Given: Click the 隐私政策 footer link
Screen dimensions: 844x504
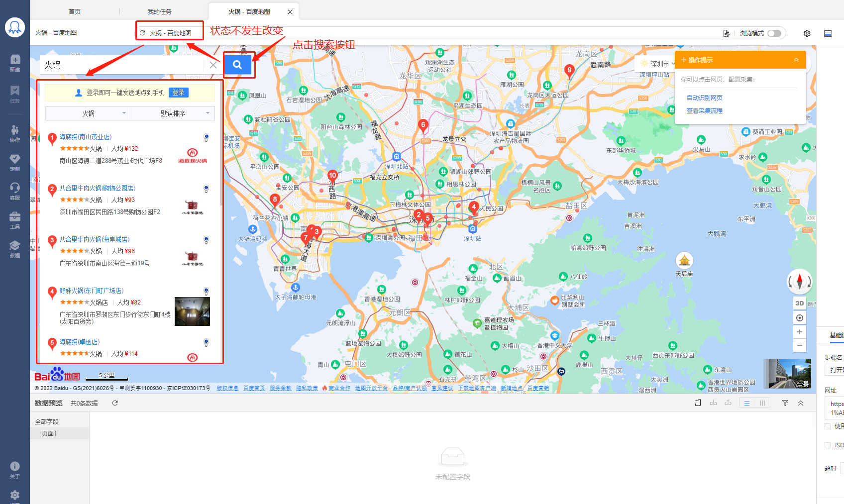Looking at the screenshot, I should pos(307,388).
